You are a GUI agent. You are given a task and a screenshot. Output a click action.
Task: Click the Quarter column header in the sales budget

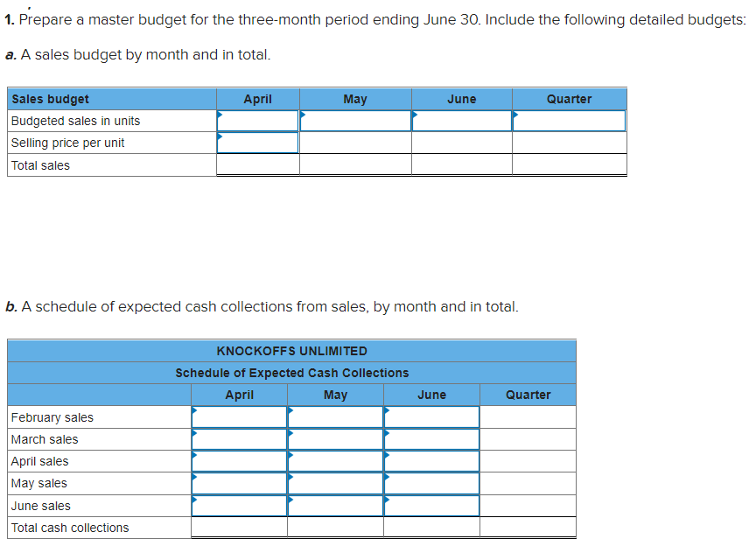coord(569,99)
